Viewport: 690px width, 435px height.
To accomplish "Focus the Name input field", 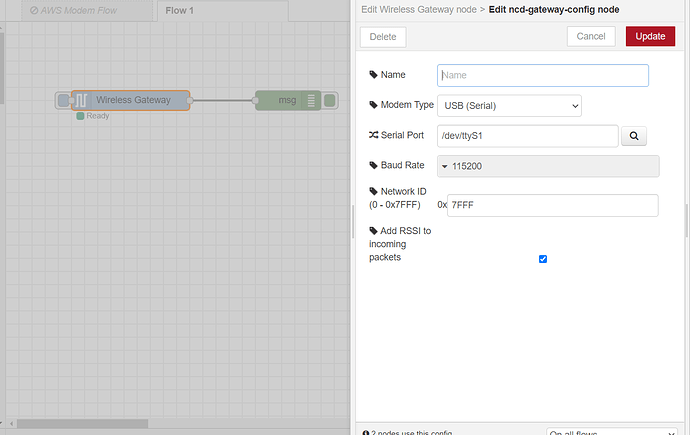I will click(x=543, y=75).
